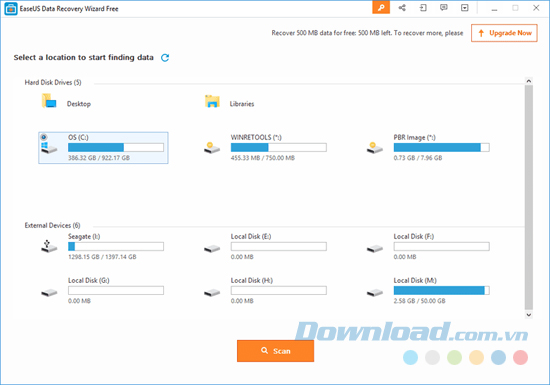
Task: Click the Upgrade Now button
Action: click(x=504, y=33)
